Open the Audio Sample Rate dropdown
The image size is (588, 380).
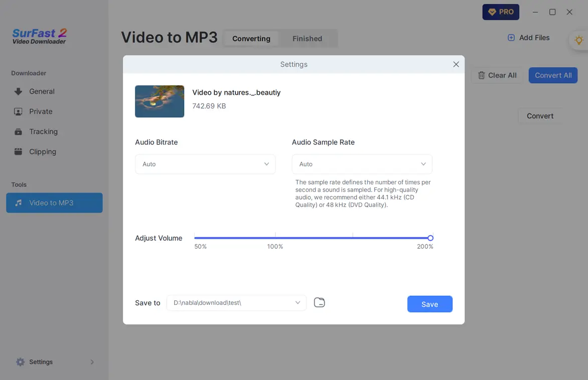[362, 164]
